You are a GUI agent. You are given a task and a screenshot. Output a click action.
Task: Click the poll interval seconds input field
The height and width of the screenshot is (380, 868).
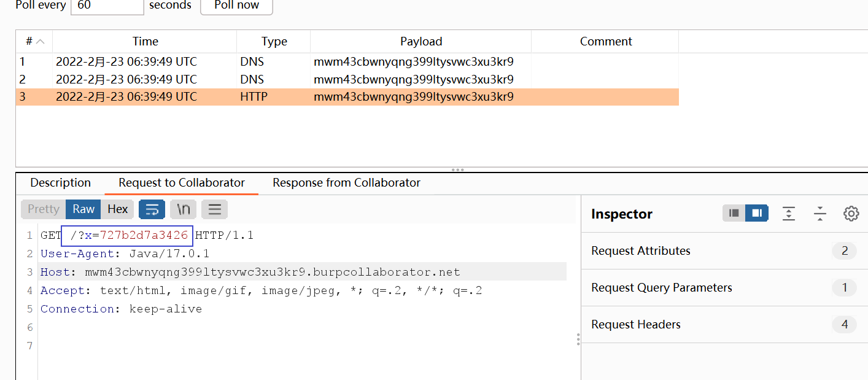click(x=107, y=6)
